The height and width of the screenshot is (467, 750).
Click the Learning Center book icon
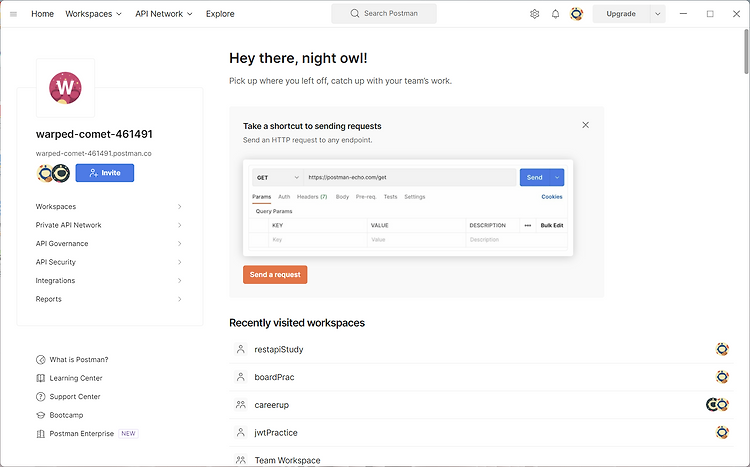(41, 378)
